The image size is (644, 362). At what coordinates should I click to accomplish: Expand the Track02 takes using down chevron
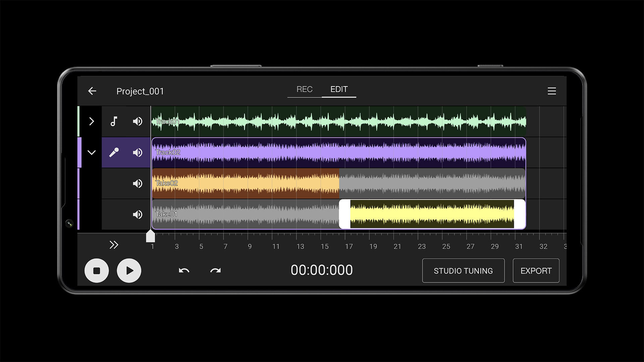pyautogui.click(x=92, y=152)
